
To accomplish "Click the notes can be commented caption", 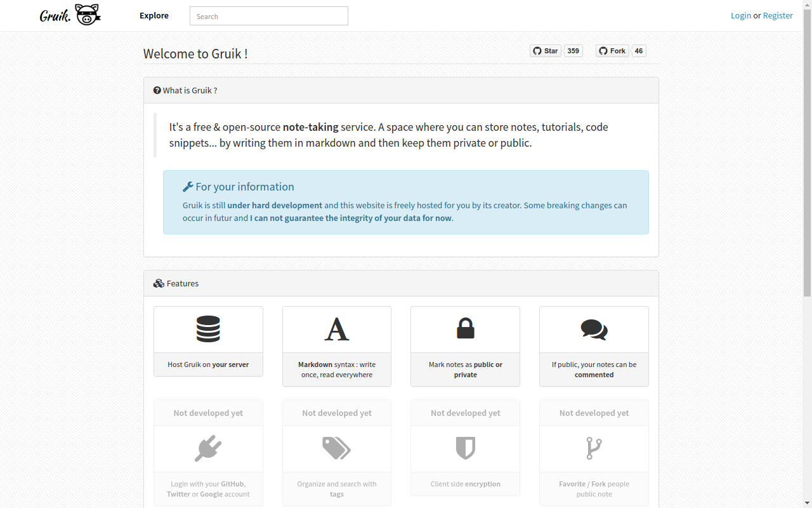I will [594, 370].
